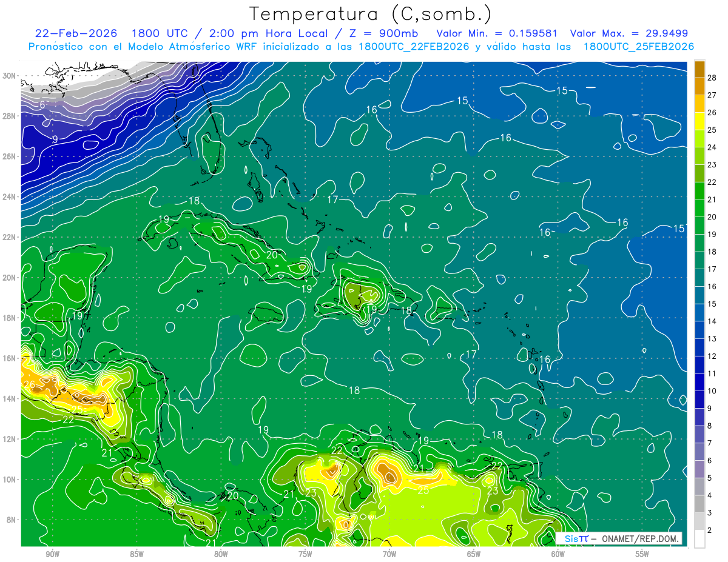The width and height of the screenshot is (728, 562).
Task: Click the "65W" longitude axis label
Action: coord(474,554)
